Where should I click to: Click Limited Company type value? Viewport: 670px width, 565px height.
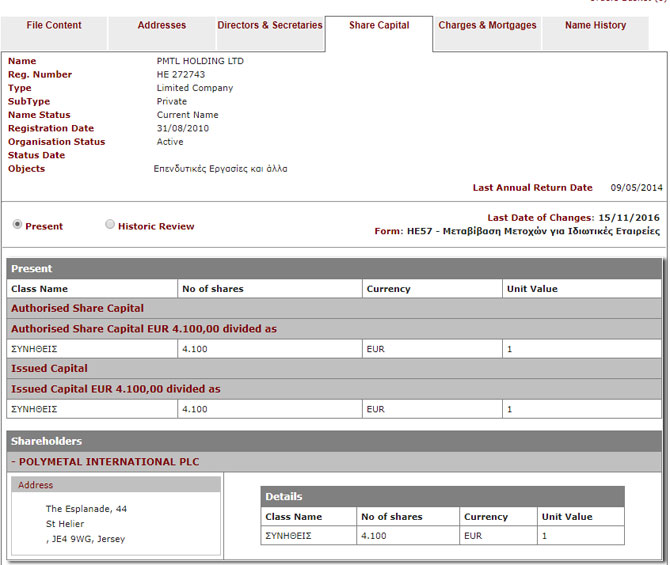click(195, 88)
